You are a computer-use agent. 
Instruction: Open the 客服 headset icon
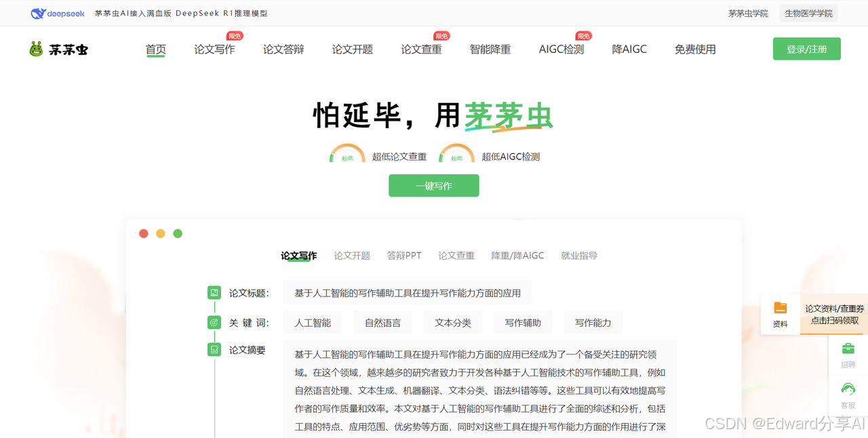coord(848,390)
